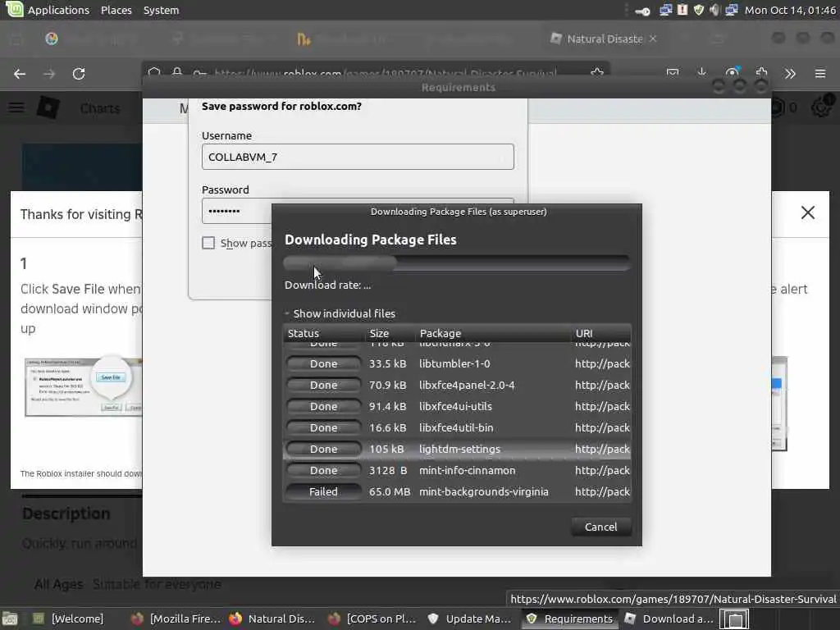Image resolution: width=840 pixels, height=630 pixels.
Task: Switch to Natural Dis... Firefox taskbar window
Action: coord(272,619)
